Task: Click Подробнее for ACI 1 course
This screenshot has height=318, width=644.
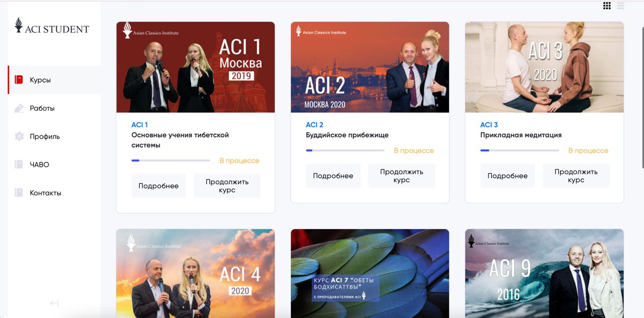Action: click(x=158, y=186)
